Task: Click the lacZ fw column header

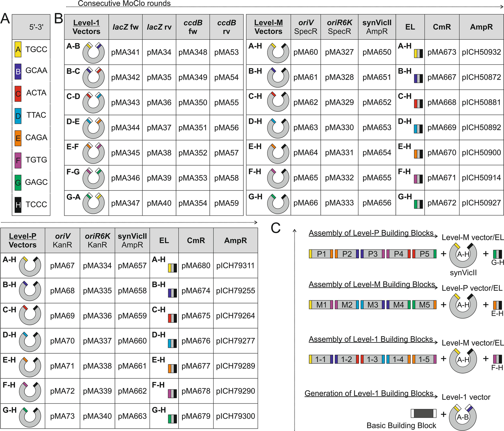Action: coord(126,27)
